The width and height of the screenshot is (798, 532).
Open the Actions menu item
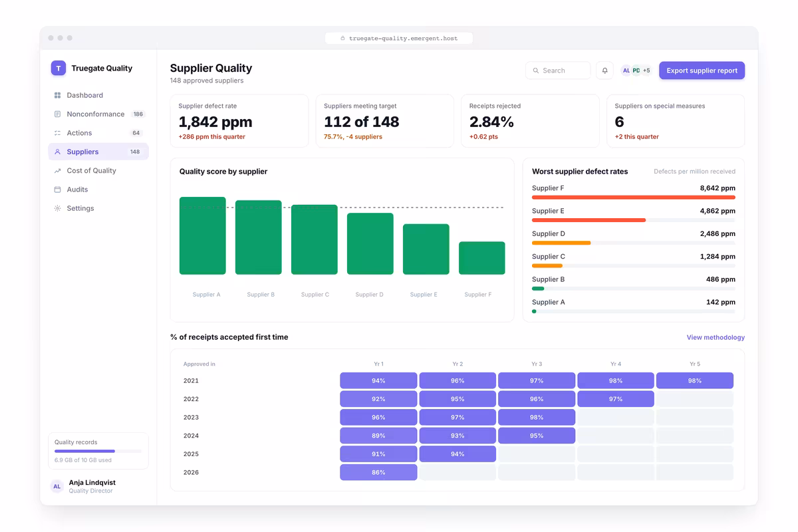pos(98,133)
